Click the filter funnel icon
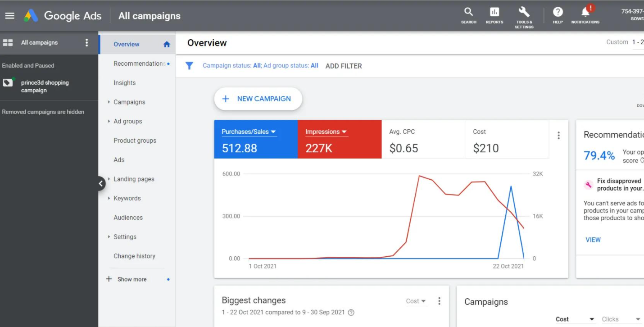 tap(189, 66)
